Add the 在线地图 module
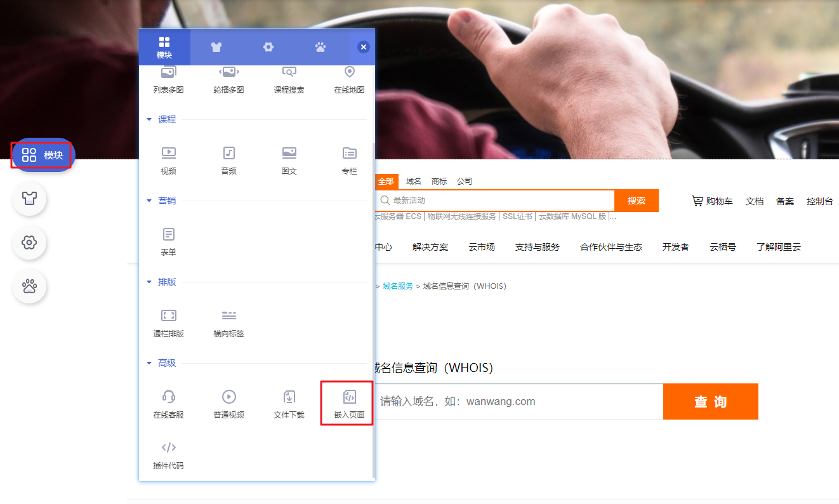This screenshot has width=839, height=504. (x=349, y=81)
